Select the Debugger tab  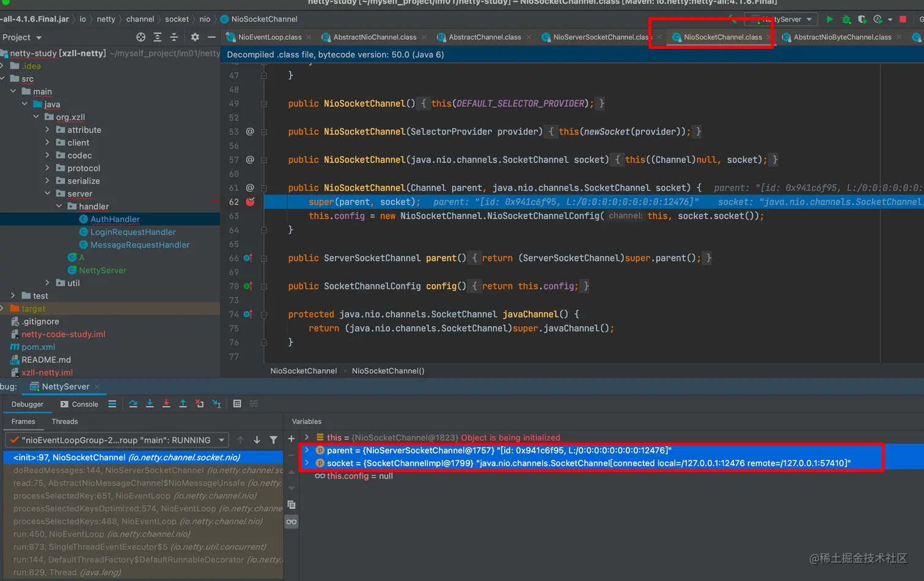(x=28, y=404)
